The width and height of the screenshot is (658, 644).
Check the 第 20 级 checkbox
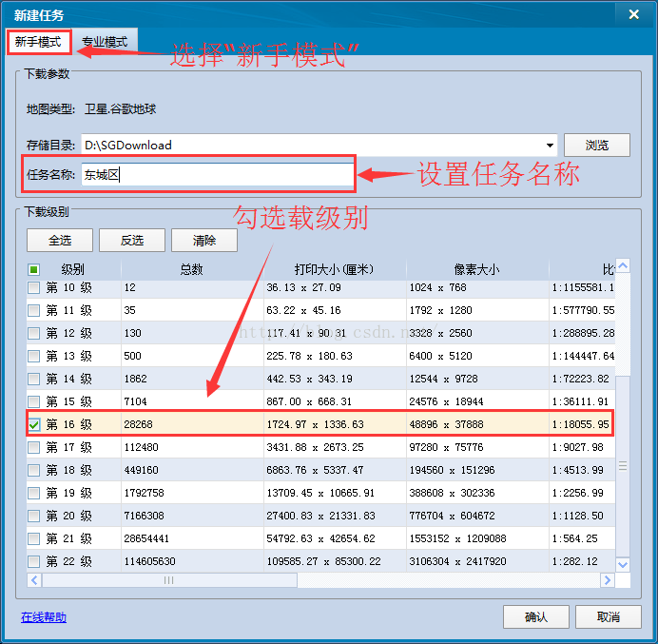coord(34,516)
